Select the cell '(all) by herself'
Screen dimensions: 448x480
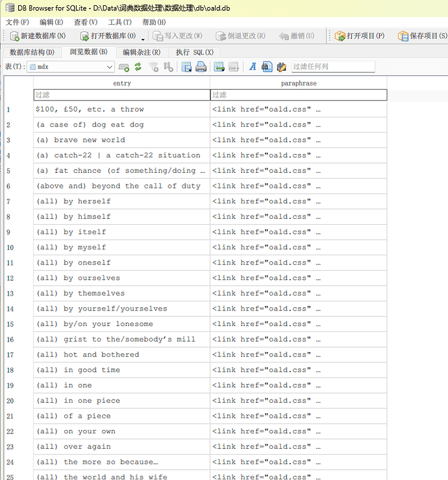point(122,201)
